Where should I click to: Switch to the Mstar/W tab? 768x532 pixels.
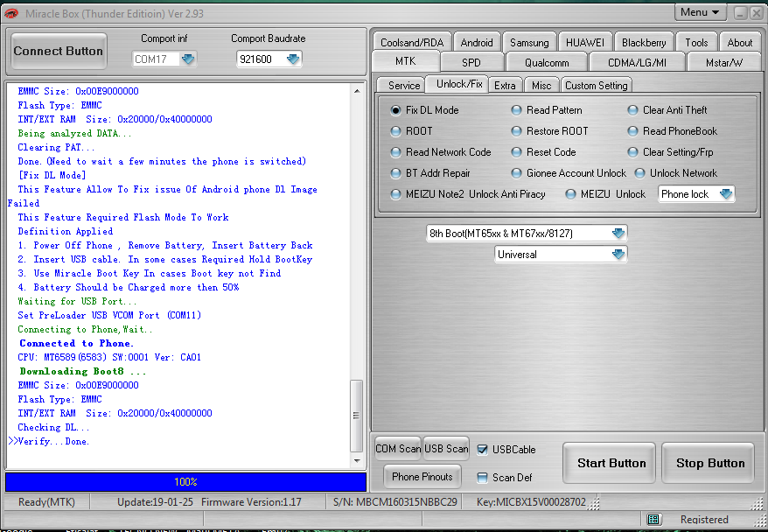tap(724, 63)
